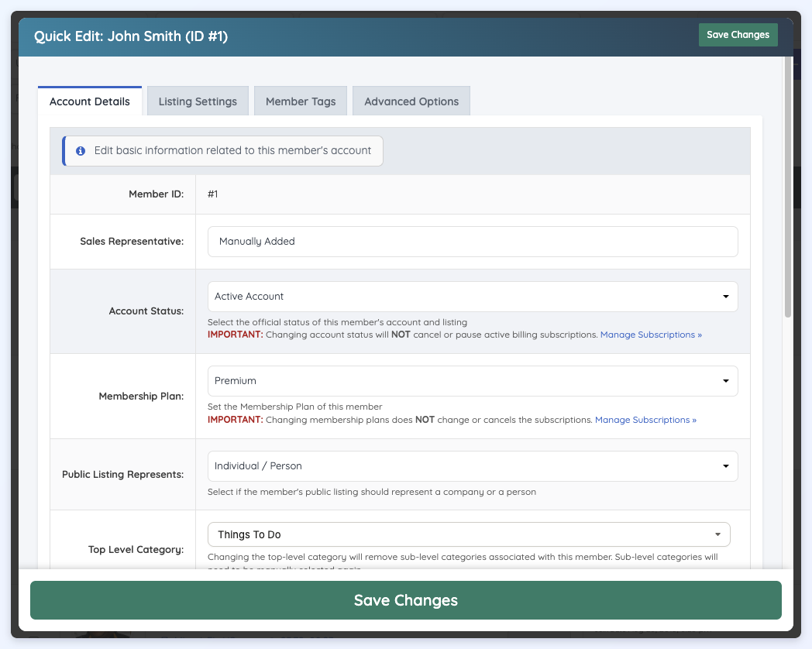
Task: Click the 'Edit basic information' banner text
Action: point(232,150)
